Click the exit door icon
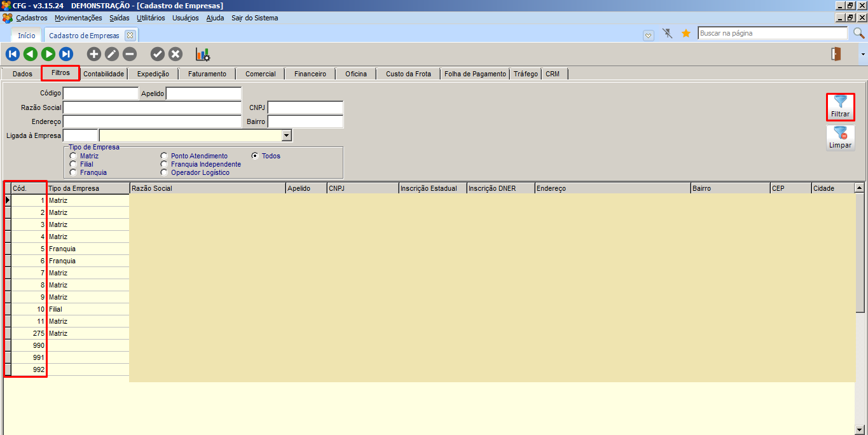868x435 pixels. [x=836, y=54]
